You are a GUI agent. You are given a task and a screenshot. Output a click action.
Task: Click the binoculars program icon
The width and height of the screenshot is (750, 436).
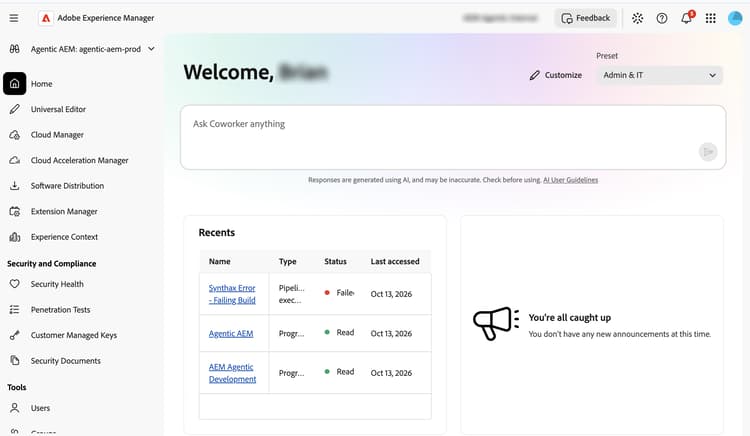15,49
